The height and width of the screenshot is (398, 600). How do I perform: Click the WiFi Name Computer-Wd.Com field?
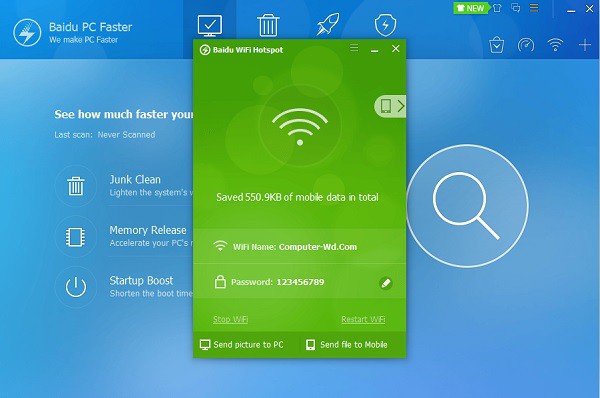pyautogui.click(x=300, y=246)
